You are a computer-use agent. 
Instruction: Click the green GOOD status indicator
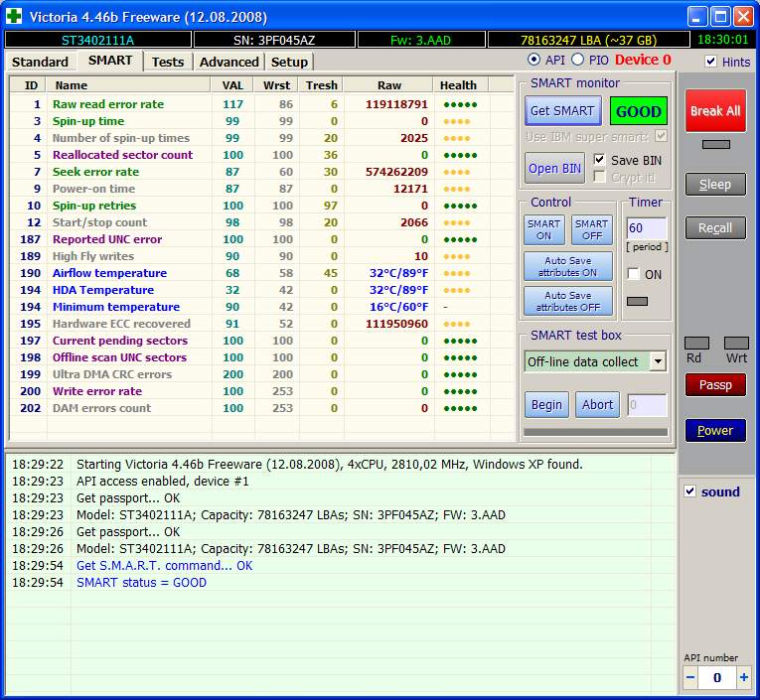[x=638, y=111]
